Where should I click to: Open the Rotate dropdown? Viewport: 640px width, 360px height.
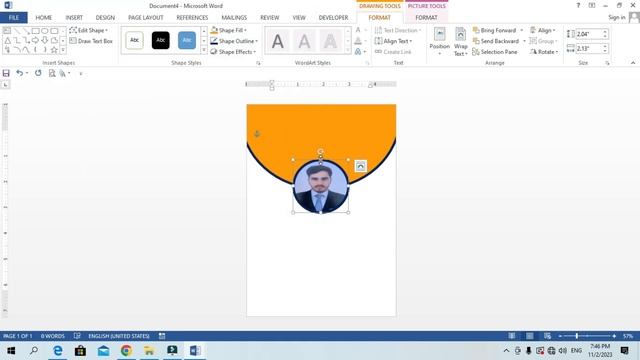click(544, 52)
